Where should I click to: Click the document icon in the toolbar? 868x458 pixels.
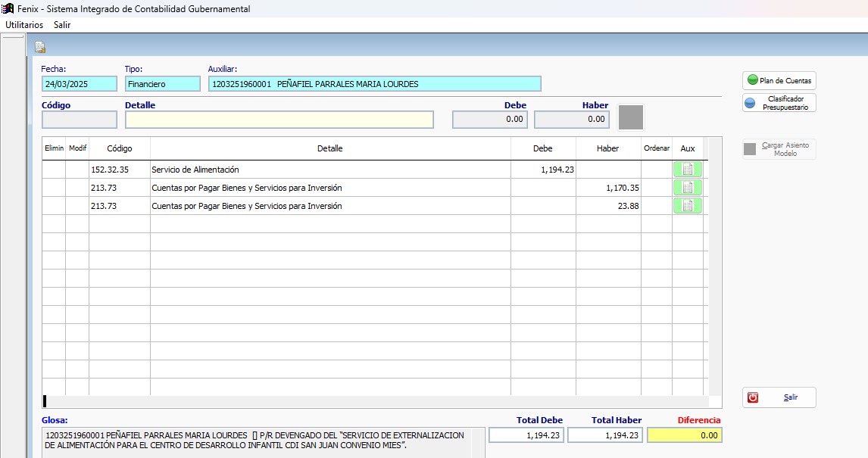(40, 48)
